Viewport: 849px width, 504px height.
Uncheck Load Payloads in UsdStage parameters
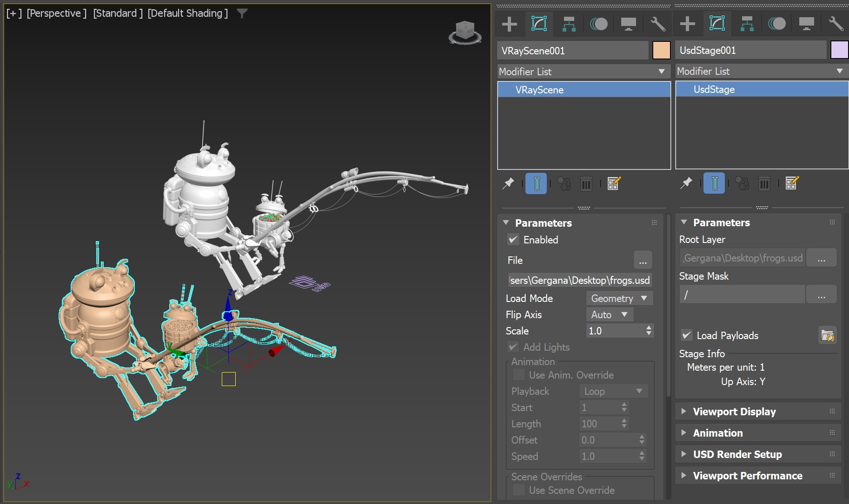[x=687, y=335]
